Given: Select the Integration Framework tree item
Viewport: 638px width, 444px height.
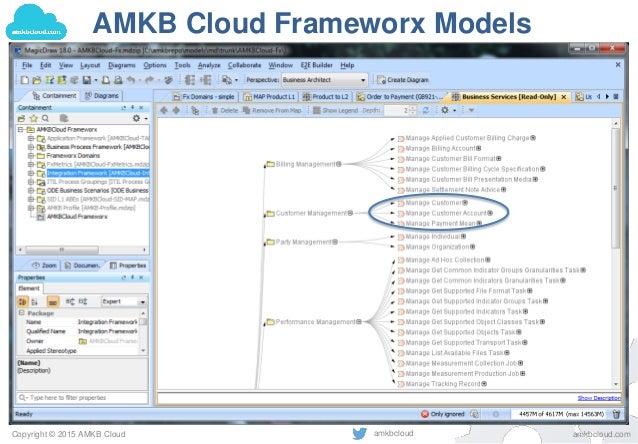Looking at the screenshot, I should click(97, 173).
